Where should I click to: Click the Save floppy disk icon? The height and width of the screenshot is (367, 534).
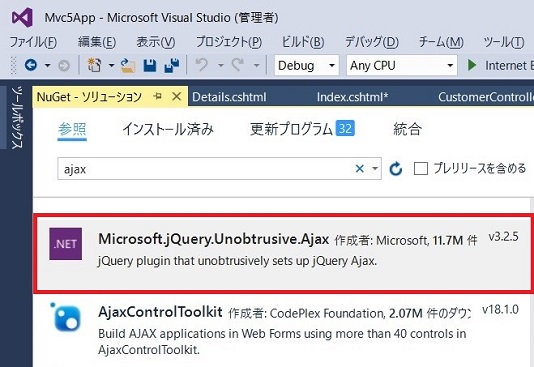coord(150,65)
